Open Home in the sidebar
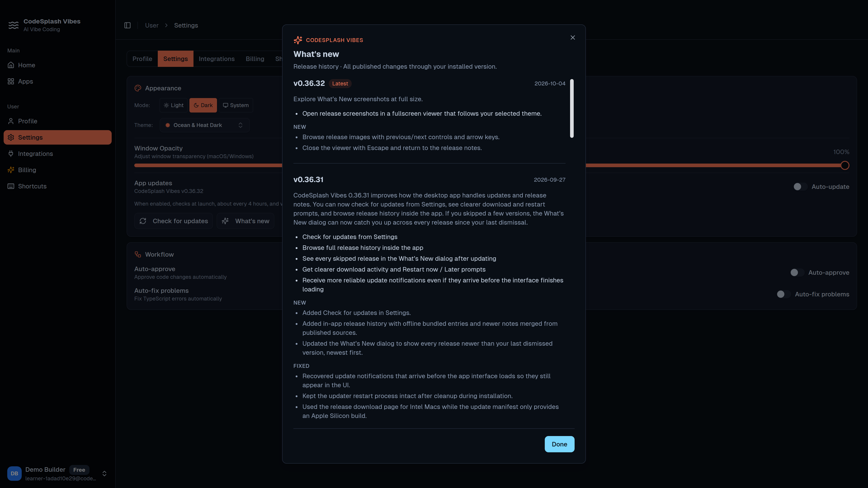 click(x=57, y=65)
